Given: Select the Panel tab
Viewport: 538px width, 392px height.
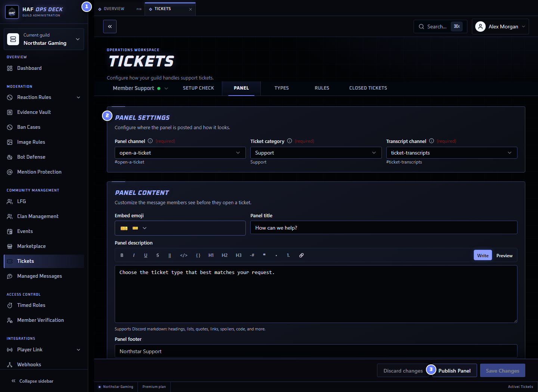Looking at the screenshot, I should pos(241,88).
